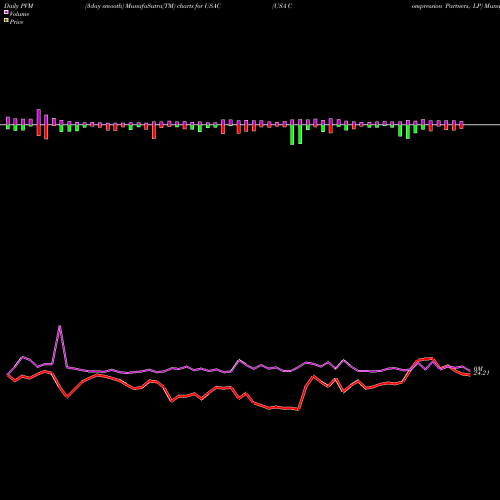The height and width of the screenshot is (500, 500).
Task: Select the 'Volume' legend label
Action: [19, 14]
